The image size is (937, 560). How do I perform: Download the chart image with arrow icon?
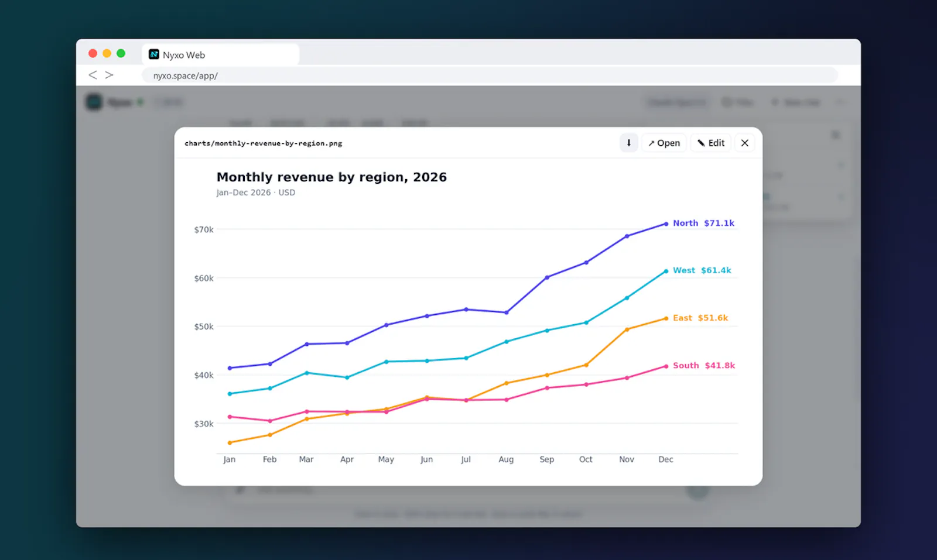(x=628, y=143)
